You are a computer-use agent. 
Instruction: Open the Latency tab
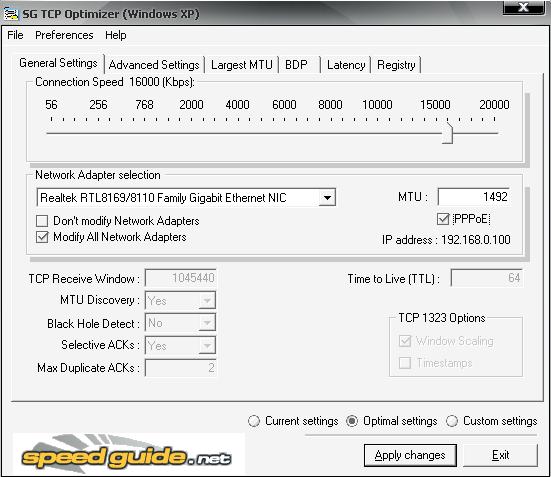(346, 65)
